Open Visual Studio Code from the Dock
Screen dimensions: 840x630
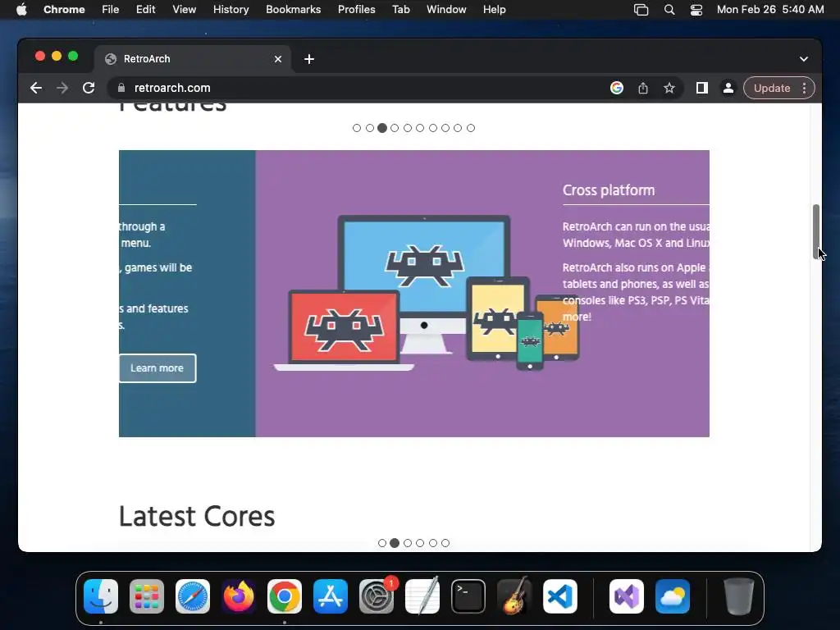click(560, 596)
